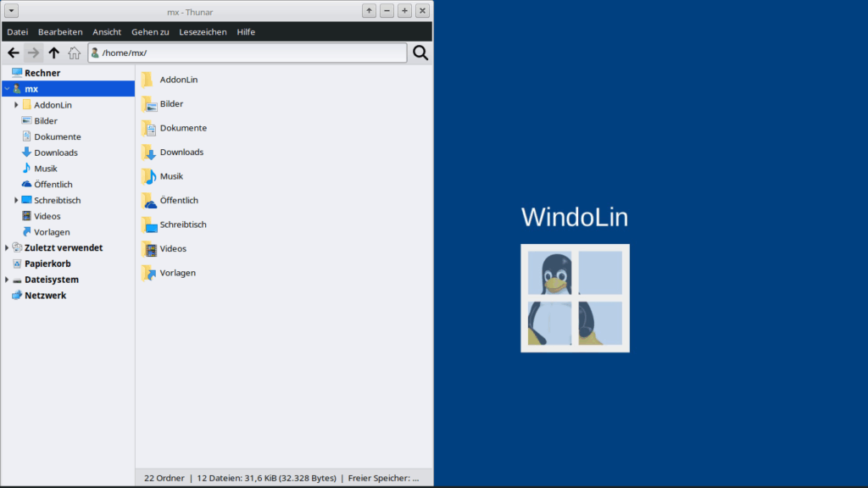Go to parent folder with up arrow
868x488 pixels.
pos(53,53)
